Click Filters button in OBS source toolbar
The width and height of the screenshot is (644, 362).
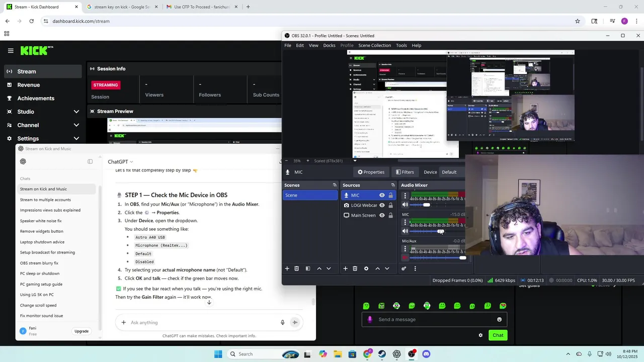(405, 172)
